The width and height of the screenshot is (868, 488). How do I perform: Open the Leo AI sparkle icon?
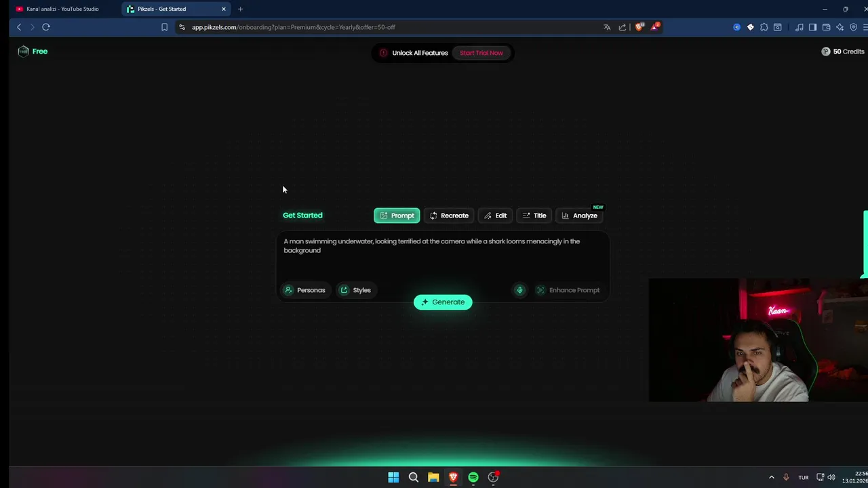(x=840, y=27)
